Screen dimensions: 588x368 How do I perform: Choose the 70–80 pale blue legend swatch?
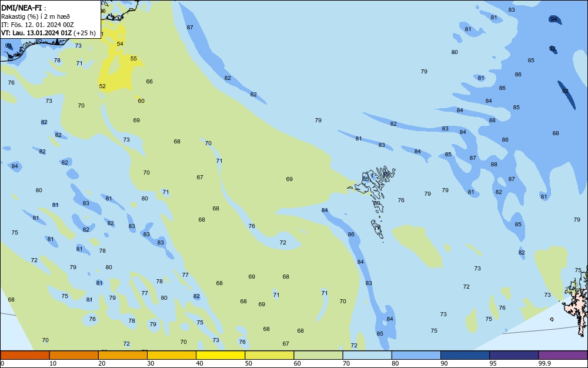[367, 355]
